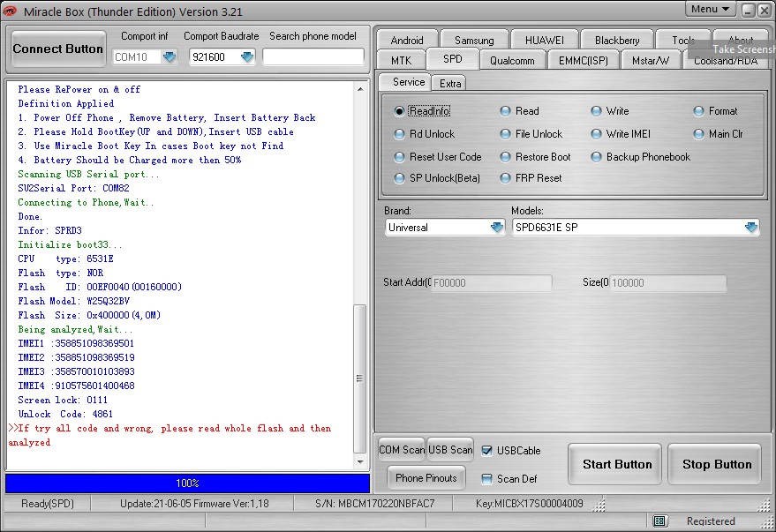
Task: Open the Comport Baudrate 921600 dropdown
Action: click(x=247, y=56)
